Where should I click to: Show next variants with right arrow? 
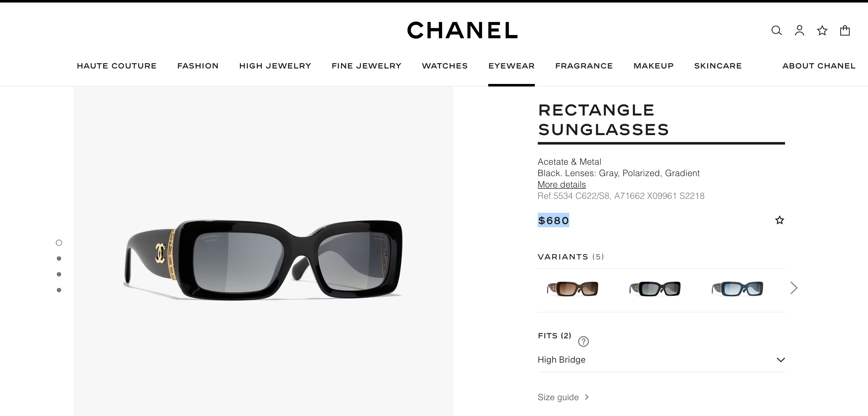794,288
